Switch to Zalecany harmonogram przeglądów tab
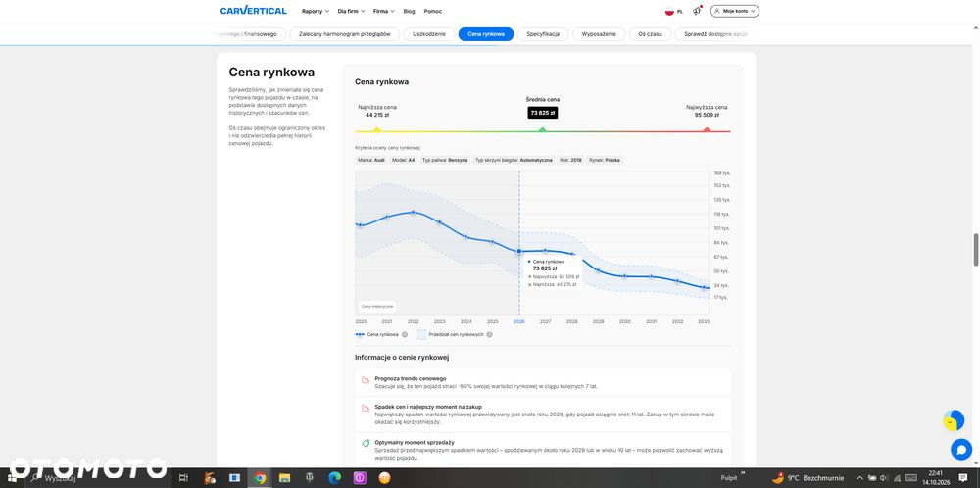 (344, 34)
